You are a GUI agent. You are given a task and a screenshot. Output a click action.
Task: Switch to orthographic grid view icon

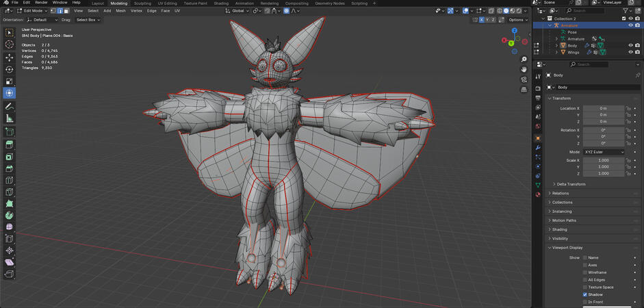pos(524,89)
